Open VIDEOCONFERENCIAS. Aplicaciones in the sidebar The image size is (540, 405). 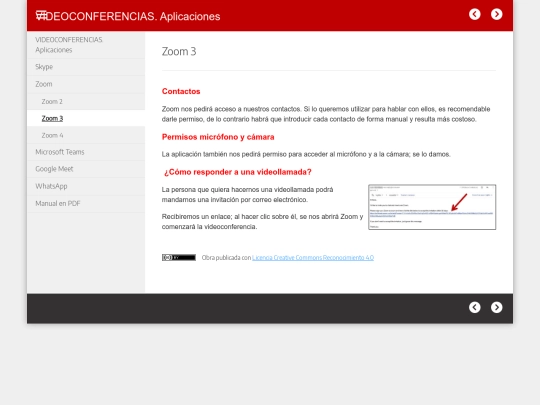tap(86, 45)
